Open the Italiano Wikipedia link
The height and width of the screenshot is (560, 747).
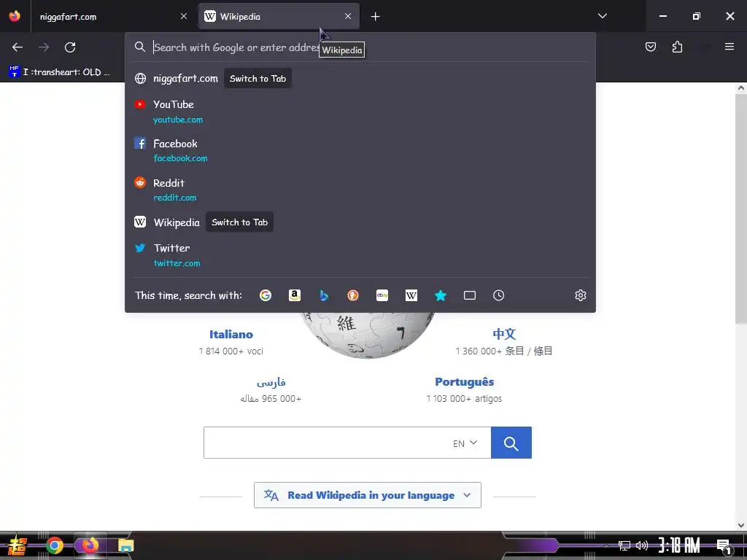tap(231, 334)
